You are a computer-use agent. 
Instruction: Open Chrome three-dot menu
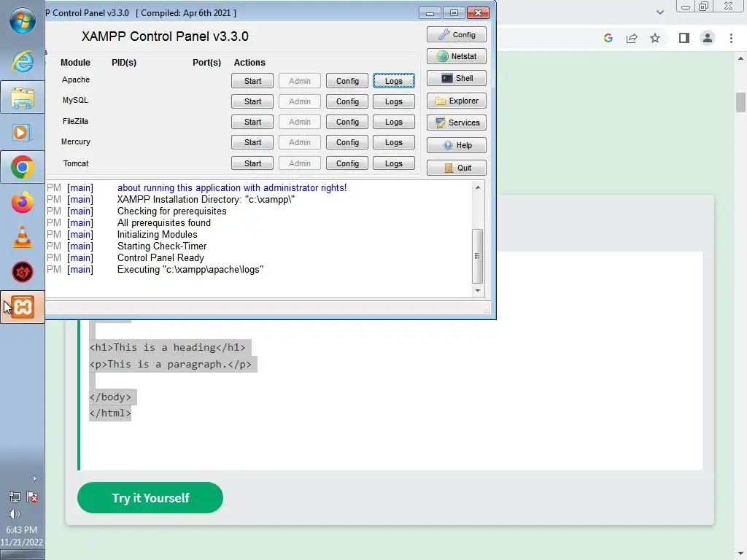[731, 38]
